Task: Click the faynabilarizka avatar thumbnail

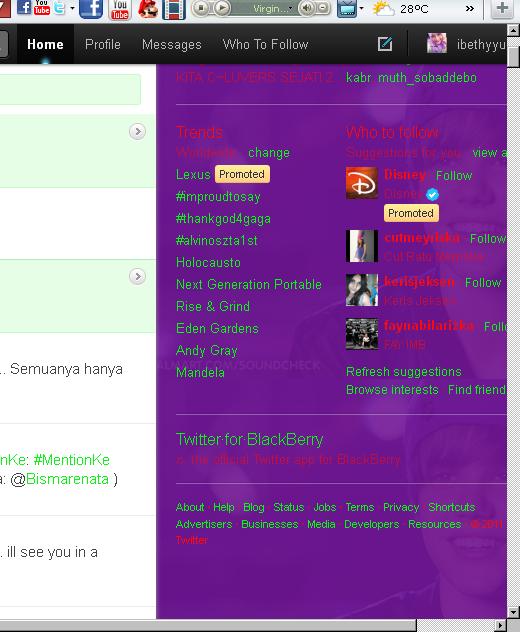Action: point(362,334)
